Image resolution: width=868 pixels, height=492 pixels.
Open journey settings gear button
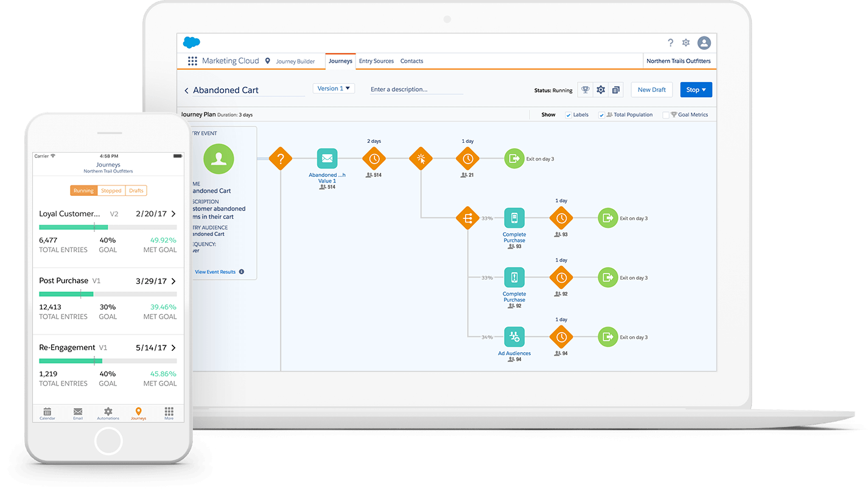(x=601, y=90)
